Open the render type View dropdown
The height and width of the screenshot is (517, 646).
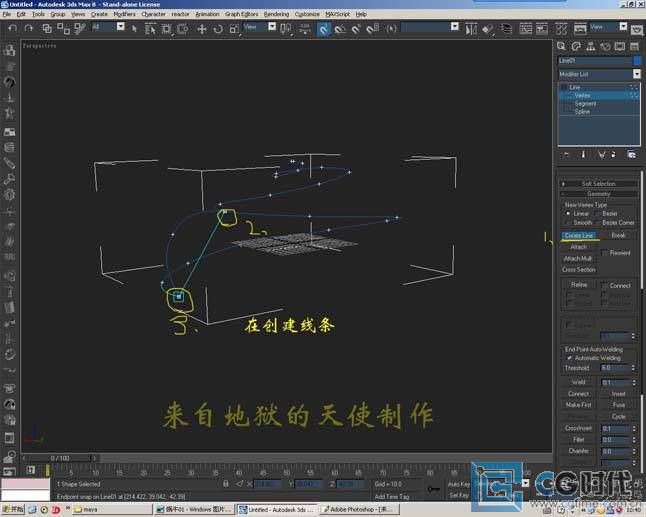(x=623, y=27)
